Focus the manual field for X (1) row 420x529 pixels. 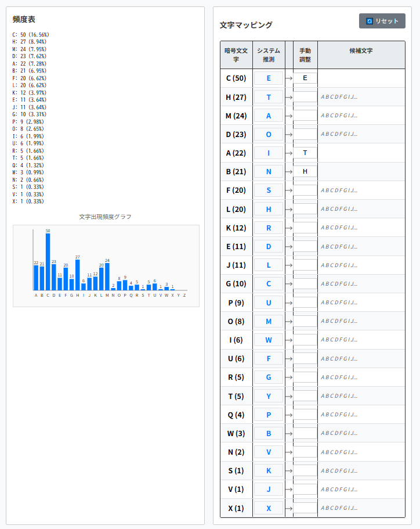click(305, 508)
